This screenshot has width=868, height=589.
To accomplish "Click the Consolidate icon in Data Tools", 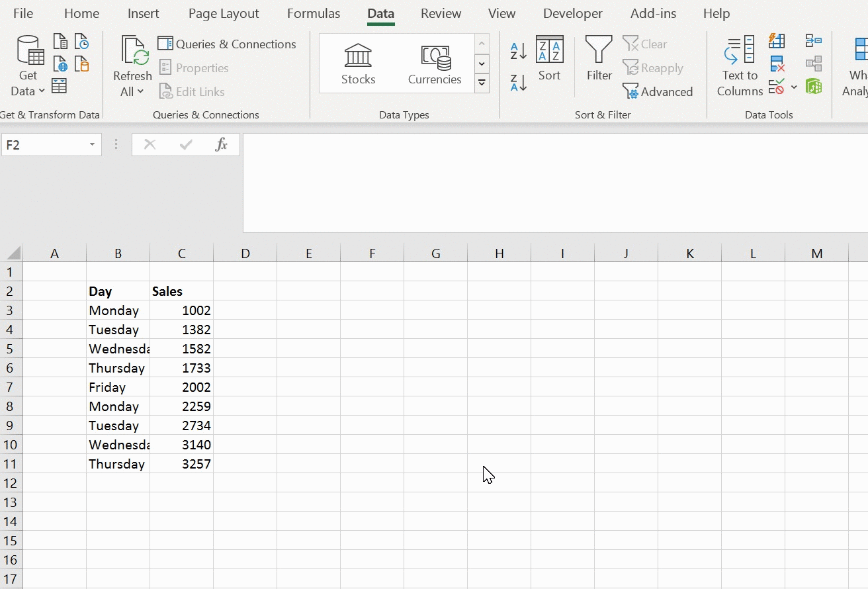I will pyautogui.click(x=814, y=42).
